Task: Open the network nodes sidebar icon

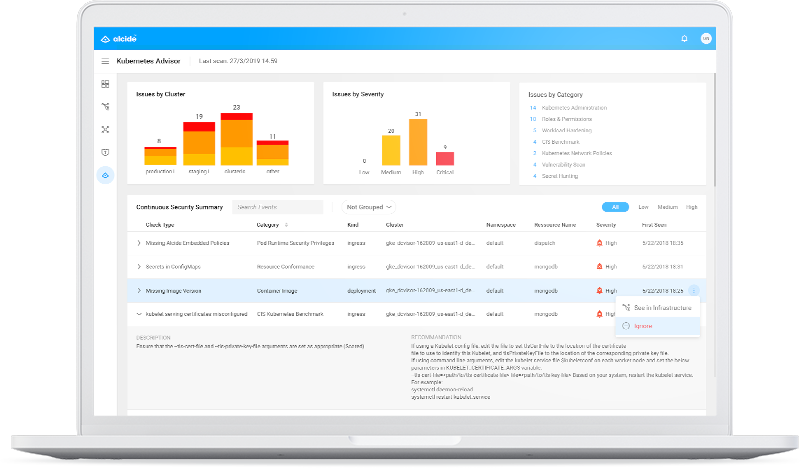Action: point(105,130)
